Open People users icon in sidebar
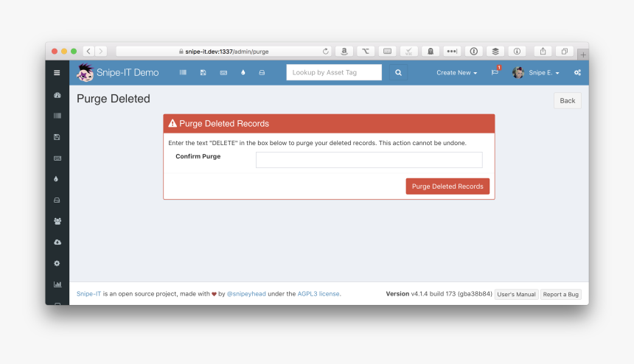634x364 pixels. (x=58, y=221)
